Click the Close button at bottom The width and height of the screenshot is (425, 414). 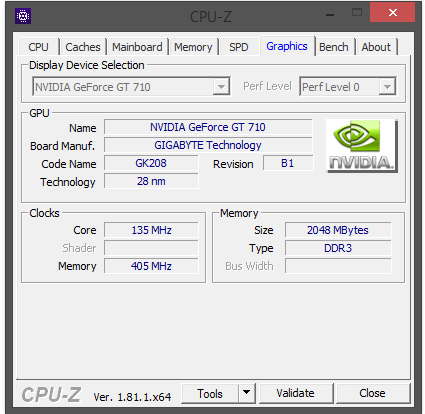373,394
